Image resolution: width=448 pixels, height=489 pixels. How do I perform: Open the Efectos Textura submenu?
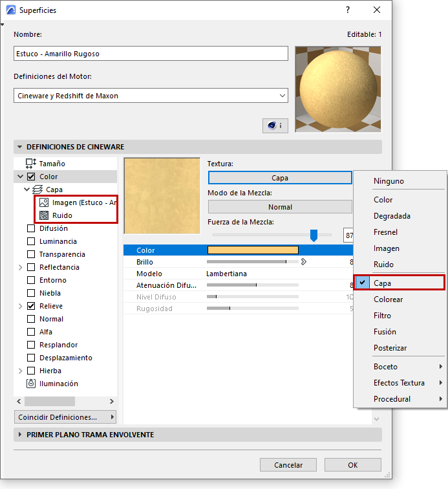click(400, 383)
